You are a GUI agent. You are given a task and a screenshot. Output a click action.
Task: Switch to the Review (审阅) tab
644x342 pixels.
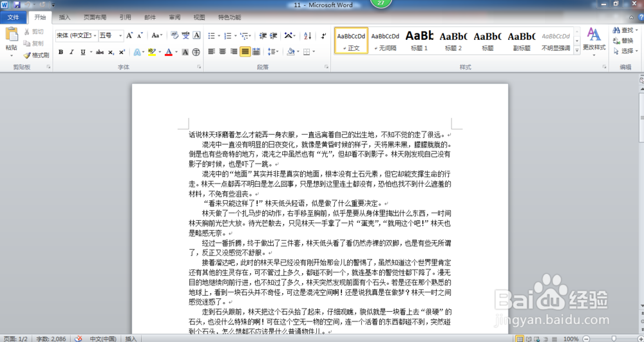point(175,17)
